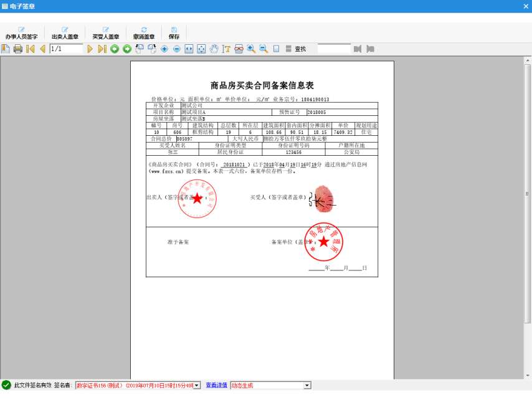Click the zoom out minus icon
Image resolution: width=532 pixels, height=400 pixels.
pyautogui.click(x=177, y=49)
